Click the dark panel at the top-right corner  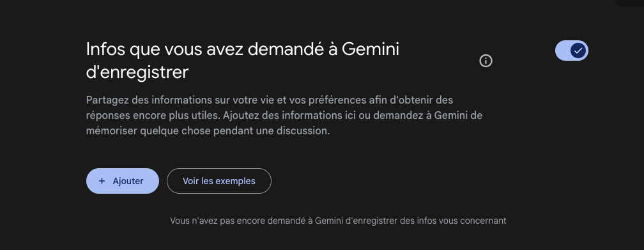pos(630,3)
